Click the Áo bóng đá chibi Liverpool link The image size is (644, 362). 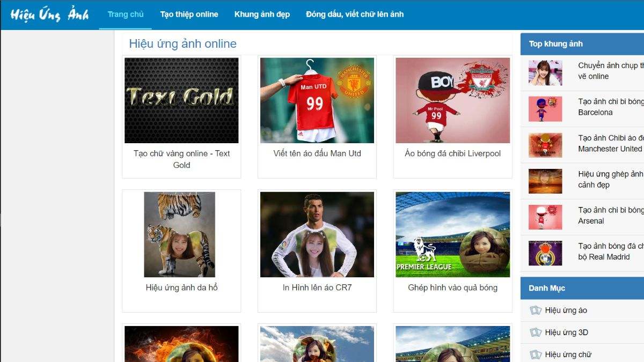pos(452,153)
